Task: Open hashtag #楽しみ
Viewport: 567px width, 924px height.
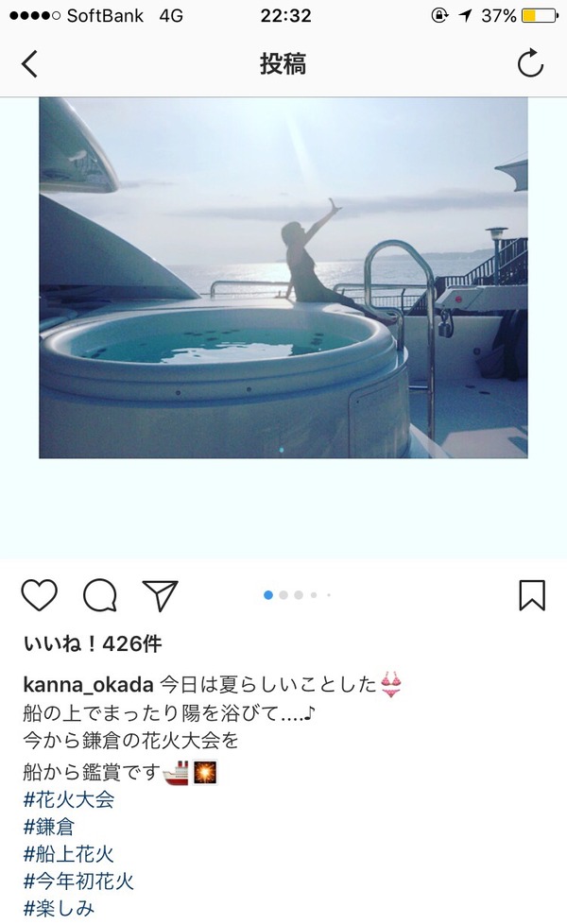Action: pos(59,908)
